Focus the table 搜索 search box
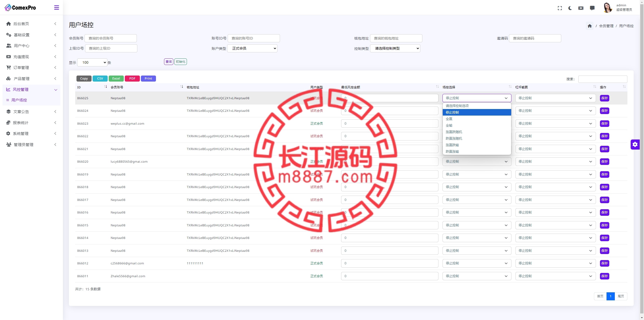Image resolution: width=644 pixels, height=320 pixels. 603,79
